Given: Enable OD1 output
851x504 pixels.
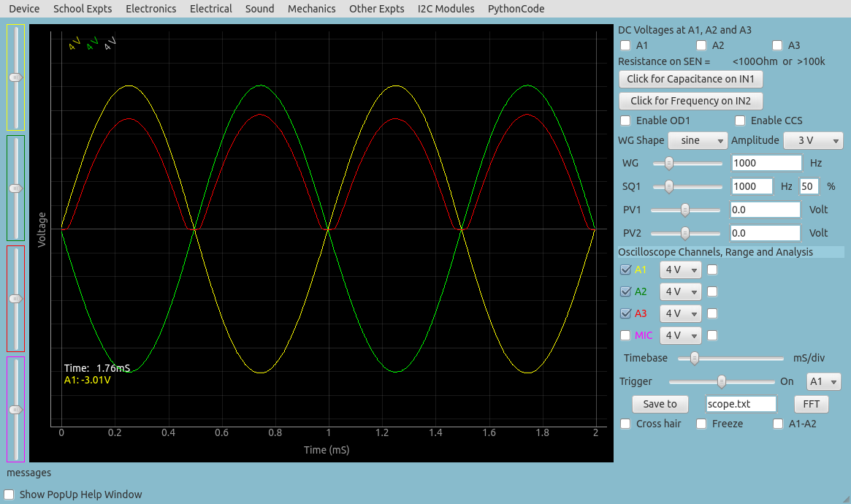Looking at the screenshot, I should (625, 120).
